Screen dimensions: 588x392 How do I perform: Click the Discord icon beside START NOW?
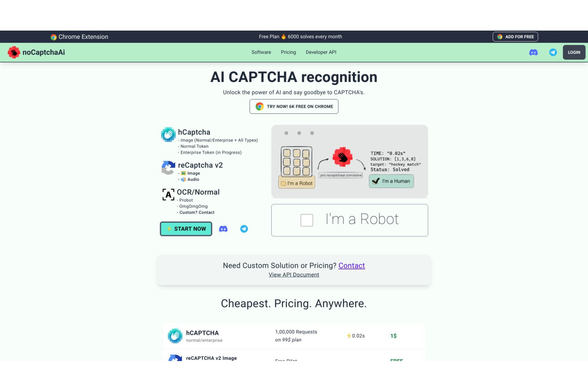pos(223,229)
